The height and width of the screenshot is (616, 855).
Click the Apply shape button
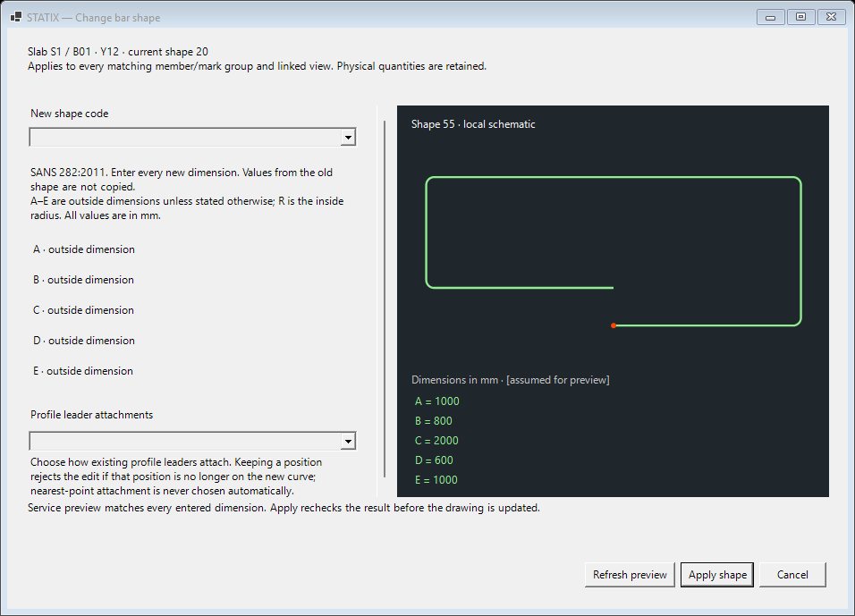pos(717,575)
